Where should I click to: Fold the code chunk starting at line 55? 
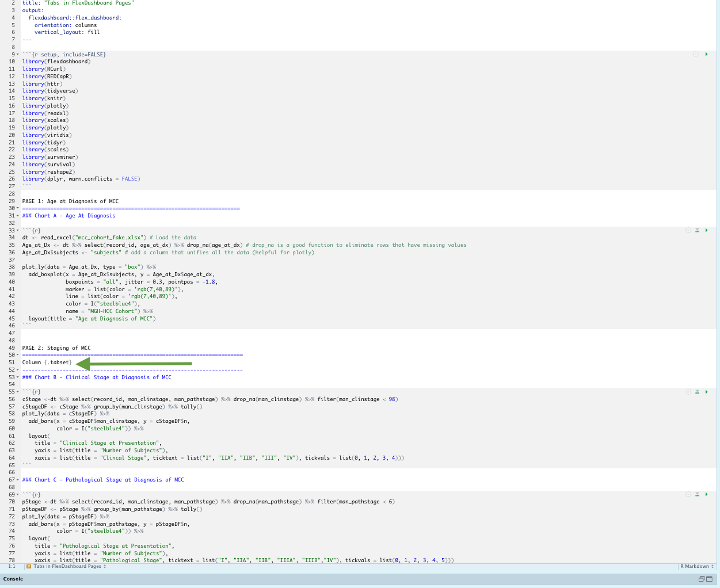point(18,392)
